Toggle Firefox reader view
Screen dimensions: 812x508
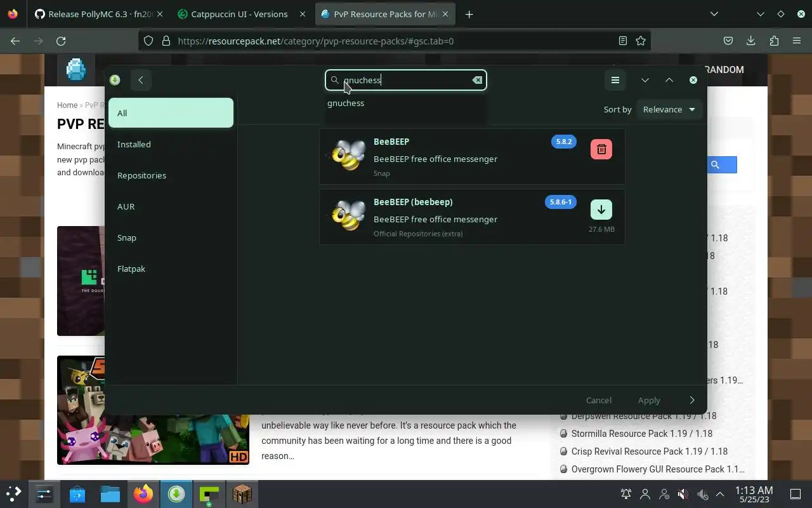click(623, 41)
